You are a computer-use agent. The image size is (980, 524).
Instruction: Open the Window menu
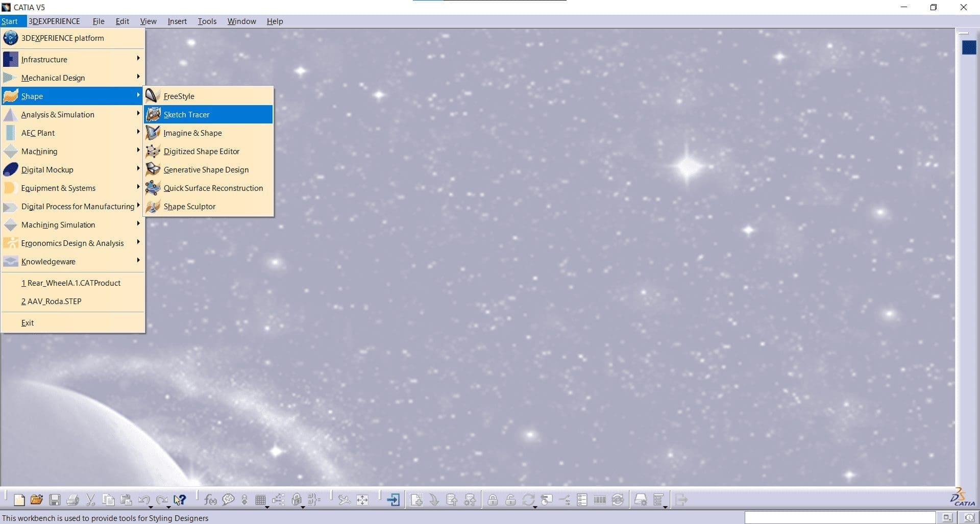coord(241,21)
